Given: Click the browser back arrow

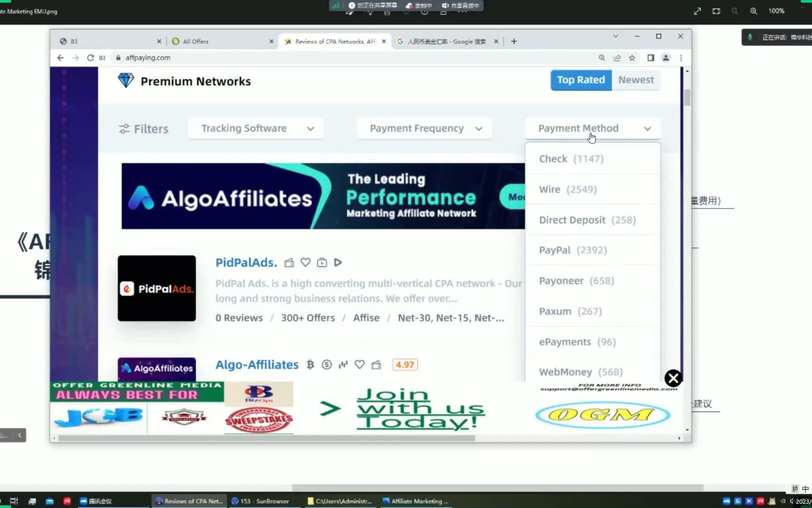Looking at the screenshot, I should point(60,58).
